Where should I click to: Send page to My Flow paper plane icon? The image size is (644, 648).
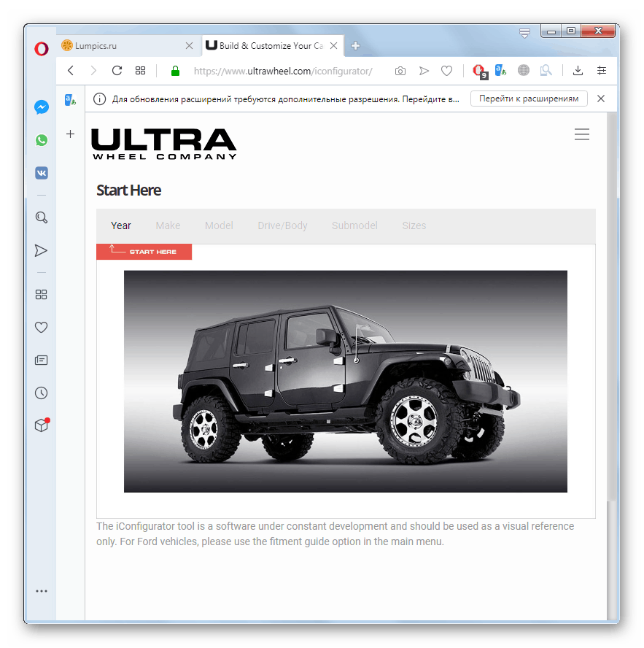(424, 71)
